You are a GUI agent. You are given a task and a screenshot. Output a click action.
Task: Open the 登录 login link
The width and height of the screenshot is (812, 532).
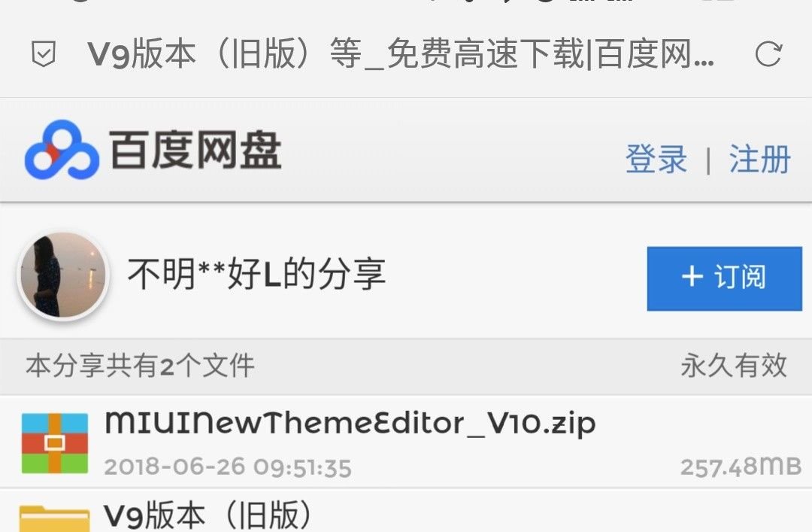(656, 159)
